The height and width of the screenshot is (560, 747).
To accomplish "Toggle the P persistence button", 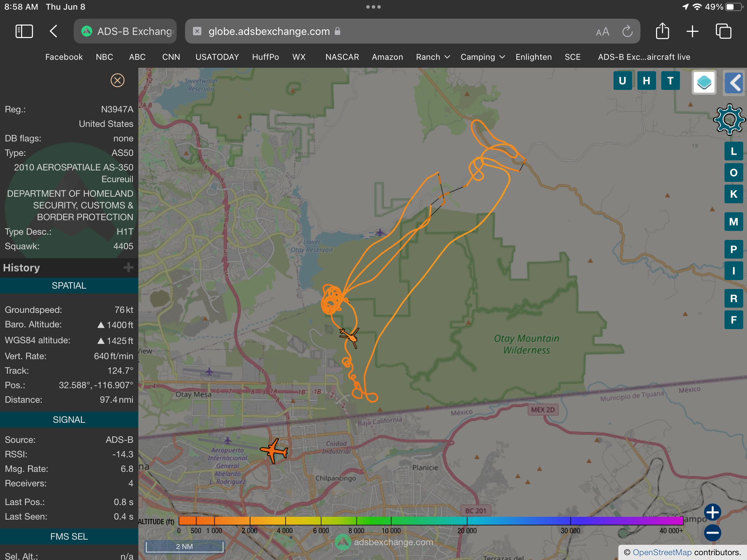I will [x=734, y=249].
